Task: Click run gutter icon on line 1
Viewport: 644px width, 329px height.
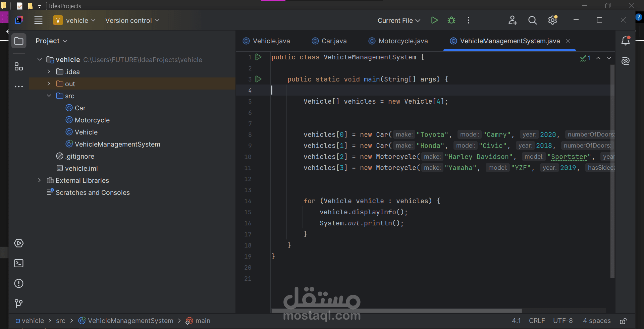Action: (258, 57)
